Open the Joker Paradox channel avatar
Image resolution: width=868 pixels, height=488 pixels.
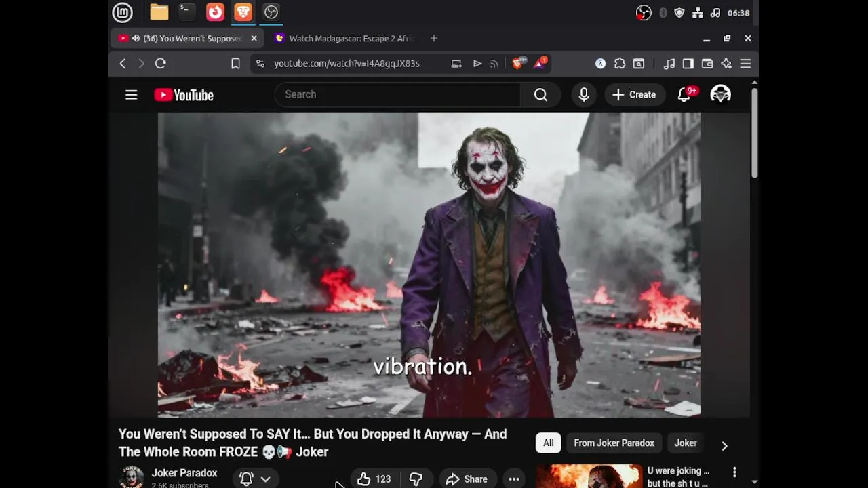[132, 477]
